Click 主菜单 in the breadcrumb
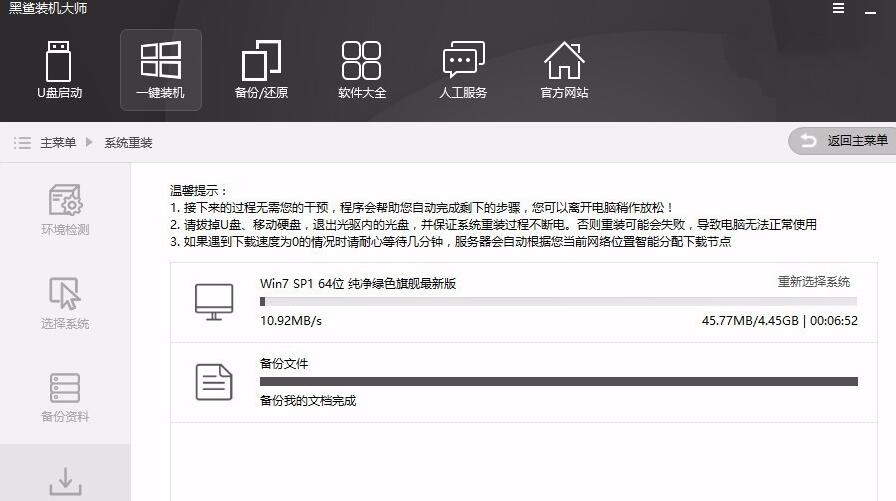The height and width of the screenshot is (501, 896). pos(58,143)
